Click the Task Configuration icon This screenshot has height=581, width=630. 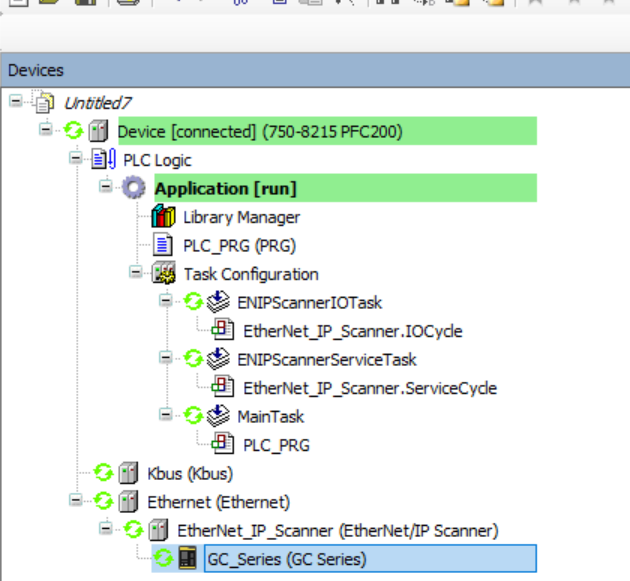(x=164, y=273)
